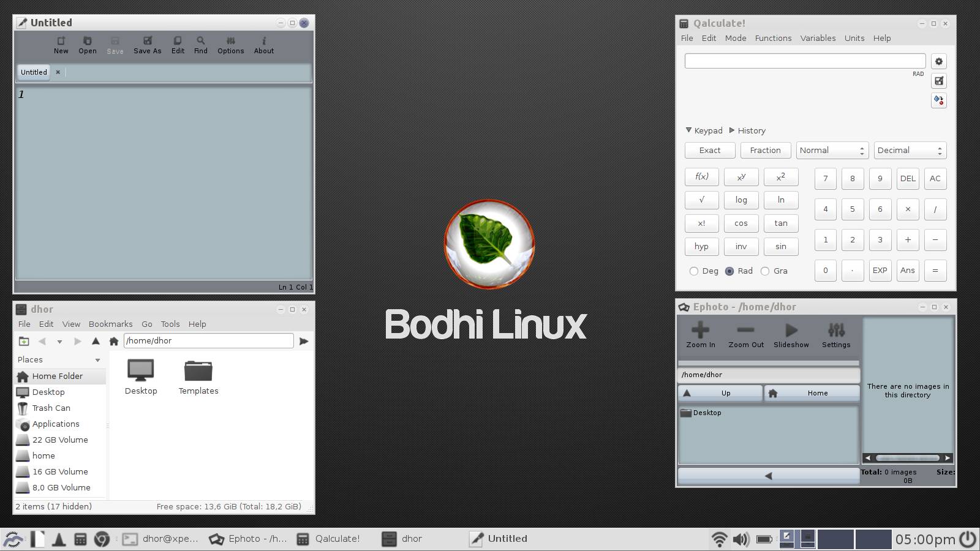Open the history dropdown arrow in file manager
Viewport: 980px width, 551px height.
59,342
